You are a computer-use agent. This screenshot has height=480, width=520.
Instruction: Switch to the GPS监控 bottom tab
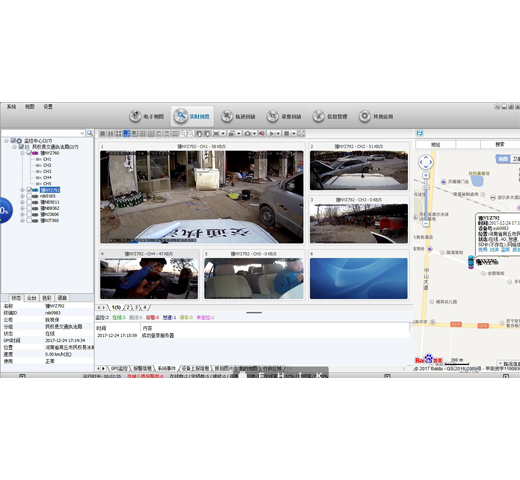click(119, 368)
